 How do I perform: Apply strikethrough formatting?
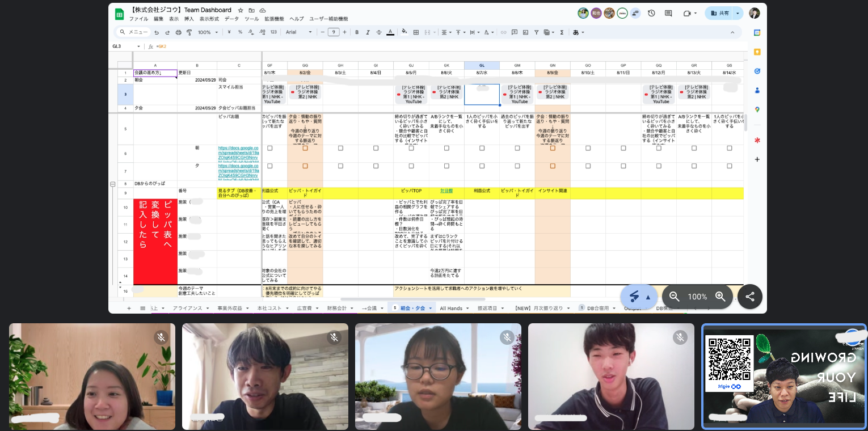tap(379, 32)
